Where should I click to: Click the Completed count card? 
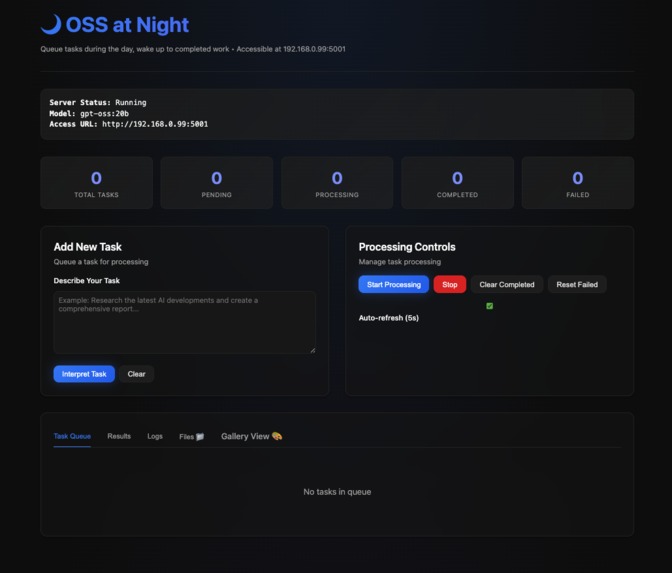click(457, 183)
